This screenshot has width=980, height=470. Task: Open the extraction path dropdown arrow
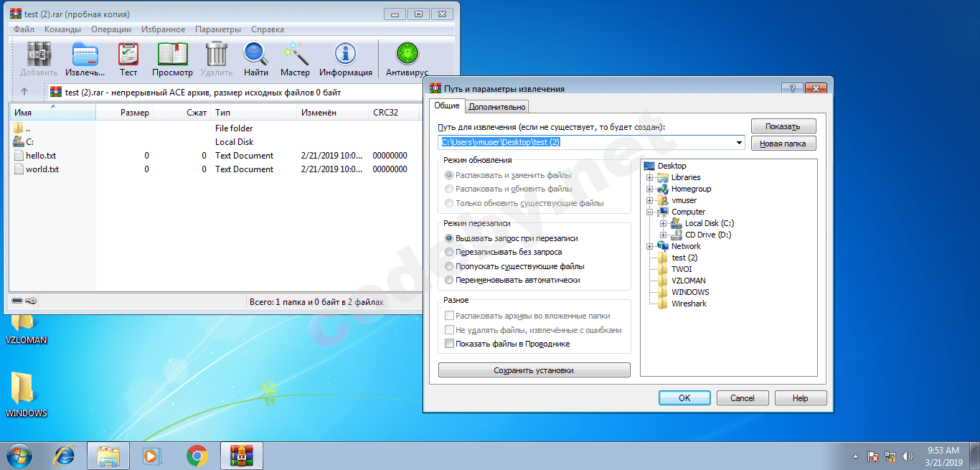pos(739,143)
